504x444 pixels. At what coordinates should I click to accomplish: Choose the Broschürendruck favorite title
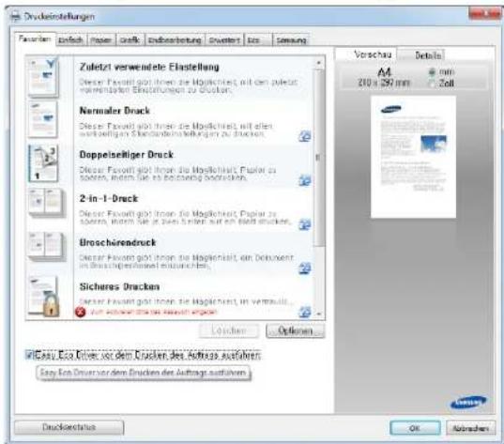click(117, 242)
